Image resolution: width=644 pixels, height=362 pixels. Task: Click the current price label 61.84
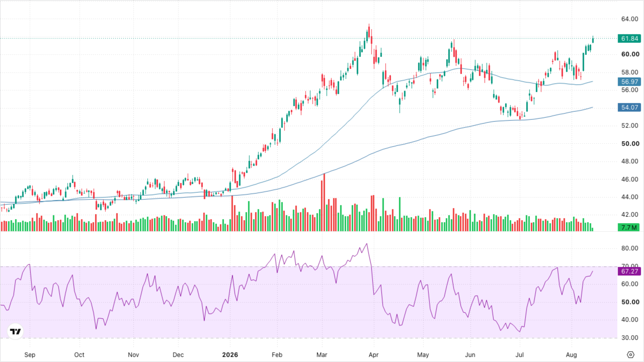[x=629, y=38]
